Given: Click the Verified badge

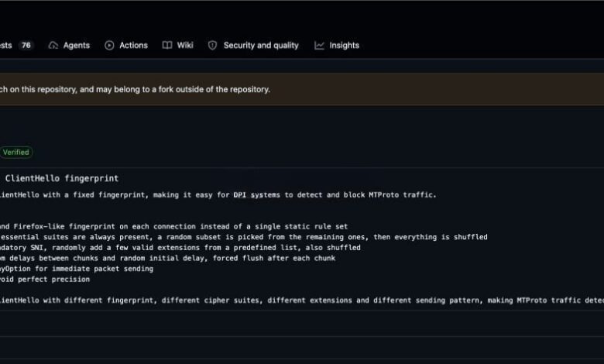Looking at the screenshot, I should point(15,152).
